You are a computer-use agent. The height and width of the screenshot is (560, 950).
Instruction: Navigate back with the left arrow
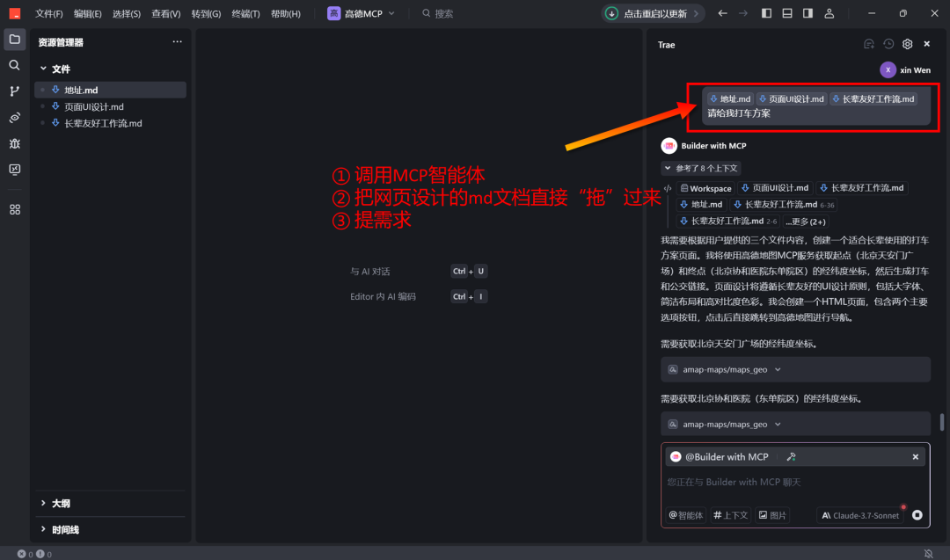(x=722, y=13)
